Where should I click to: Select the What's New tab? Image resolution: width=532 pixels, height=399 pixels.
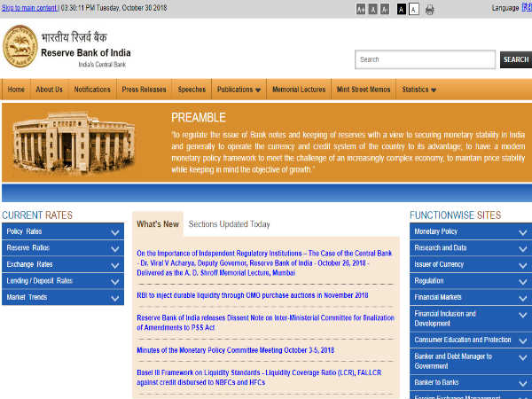(x=158, y=224)
